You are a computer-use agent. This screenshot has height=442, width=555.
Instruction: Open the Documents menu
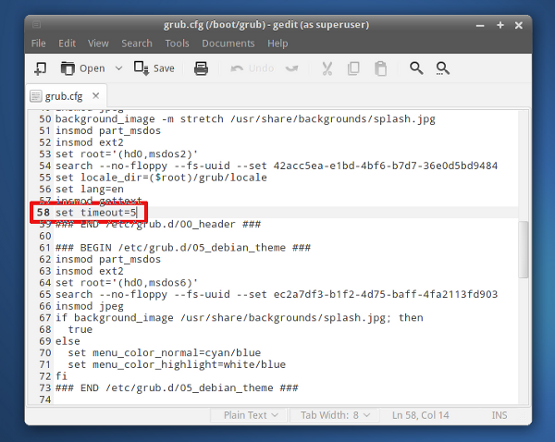(x=228, y=44)
